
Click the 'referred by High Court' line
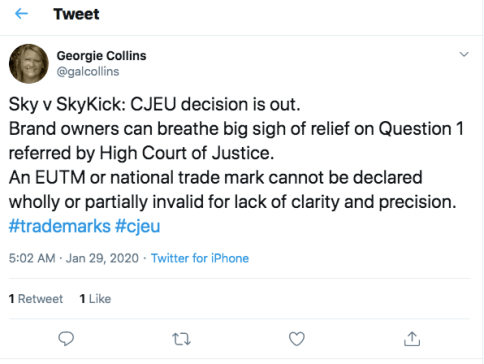[x=141, y=153]
